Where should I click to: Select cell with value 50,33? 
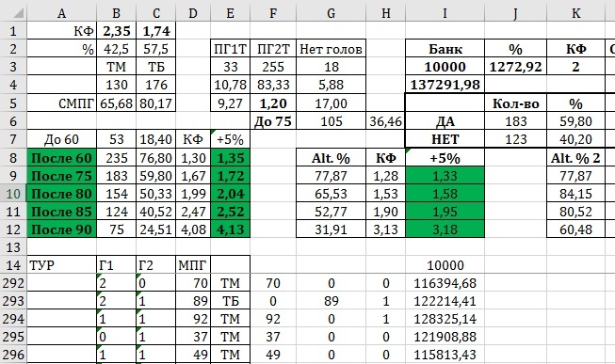tap(156, 194)
